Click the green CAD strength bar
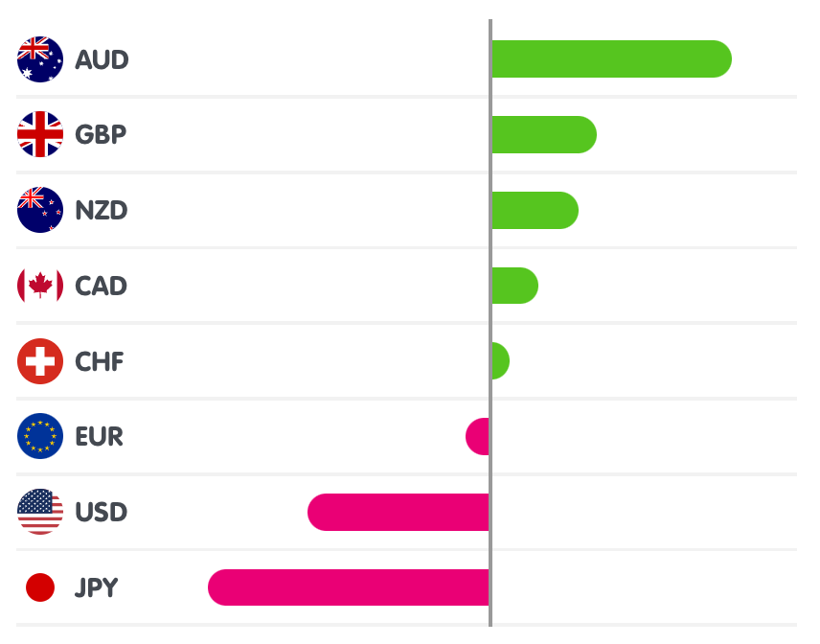The image size is (820, 644). pos(514,286)
